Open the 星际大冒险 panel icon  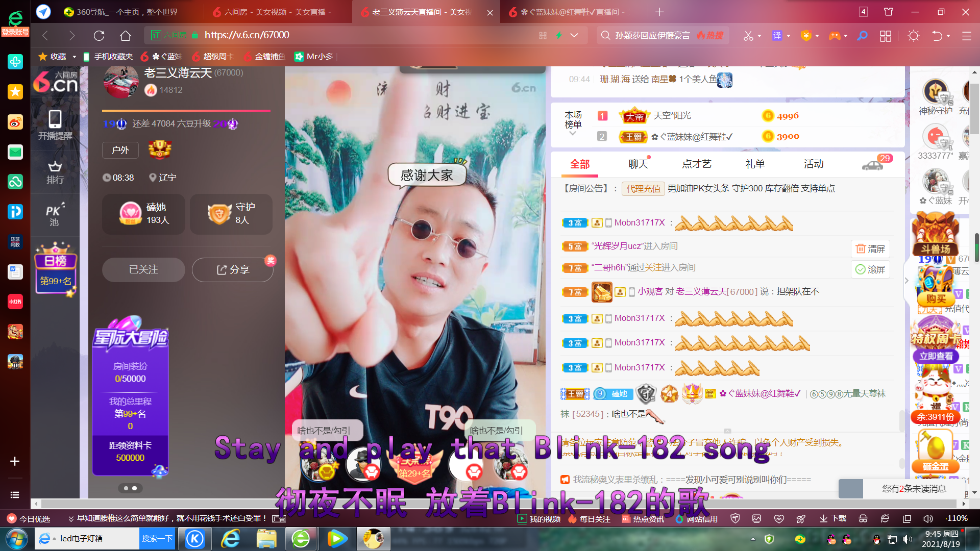click(131, 395)
